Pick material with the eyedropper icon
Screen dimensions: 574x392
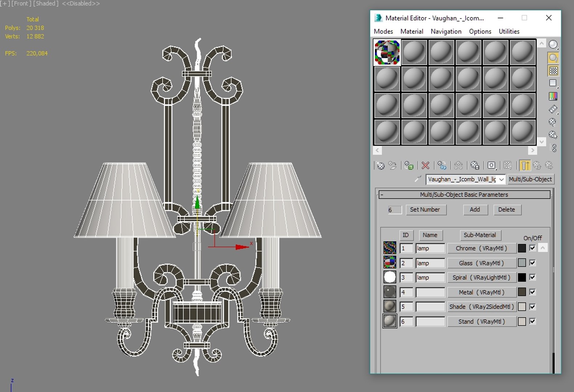(418, 179)
